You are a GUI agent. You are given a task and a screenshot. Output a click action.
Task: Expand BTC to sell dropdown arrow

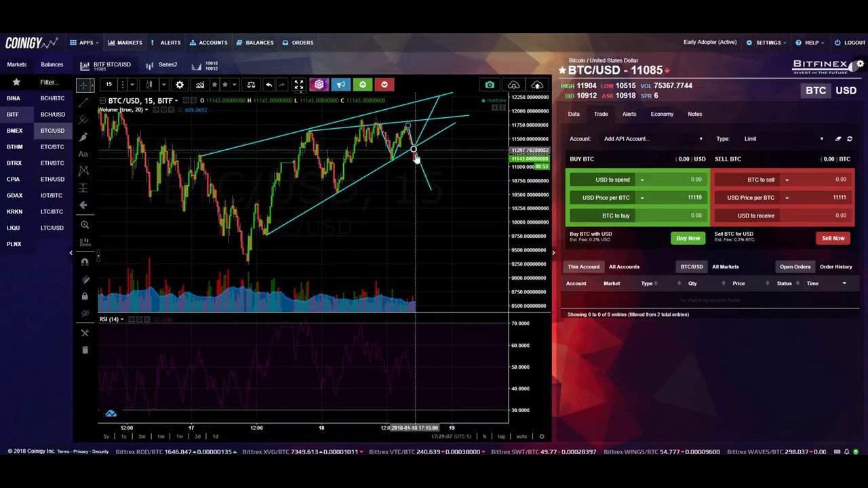[787, 180]
